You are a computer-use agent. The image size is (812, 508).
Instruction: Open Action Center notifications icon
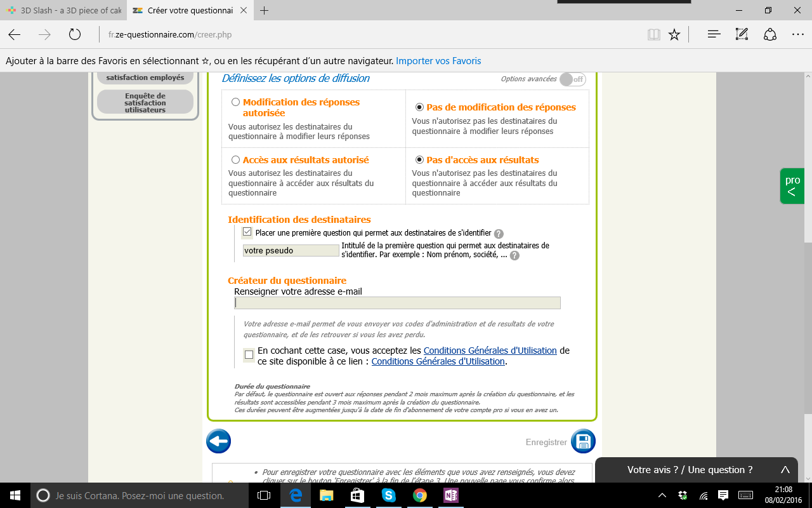[723, 495]
